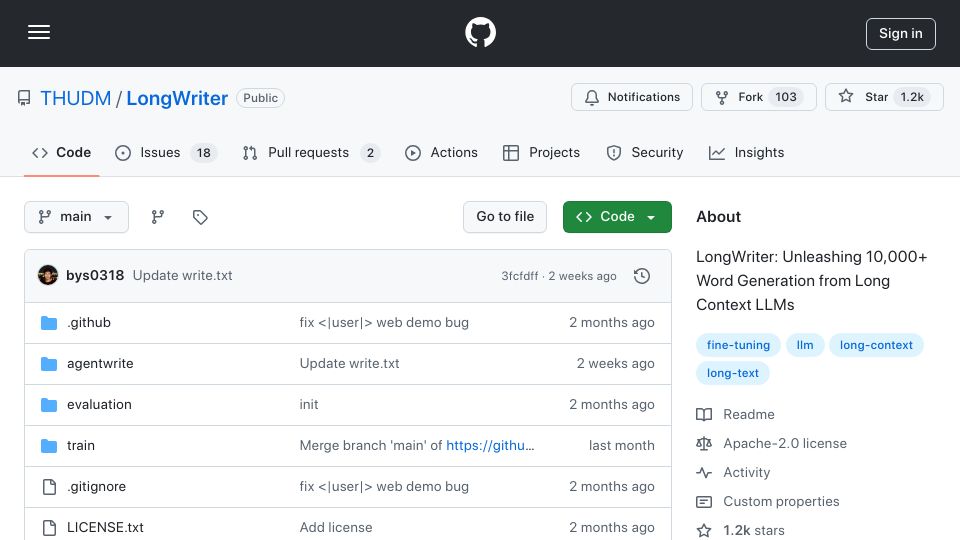The image size is (960, 540).
Task: Open the Pull requests tab
Action: 311,152
